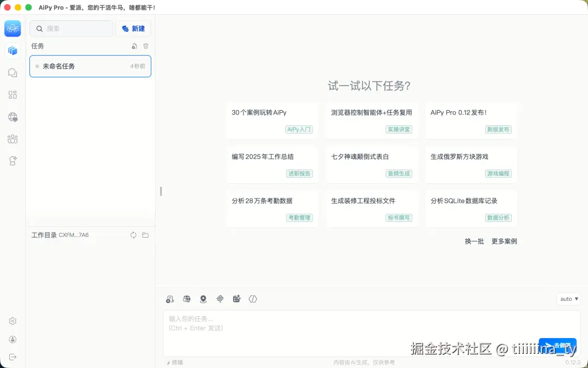Collapse the sidebar using the drag handle
Screen dimensions: 588x368
click(x=160, y=191)
